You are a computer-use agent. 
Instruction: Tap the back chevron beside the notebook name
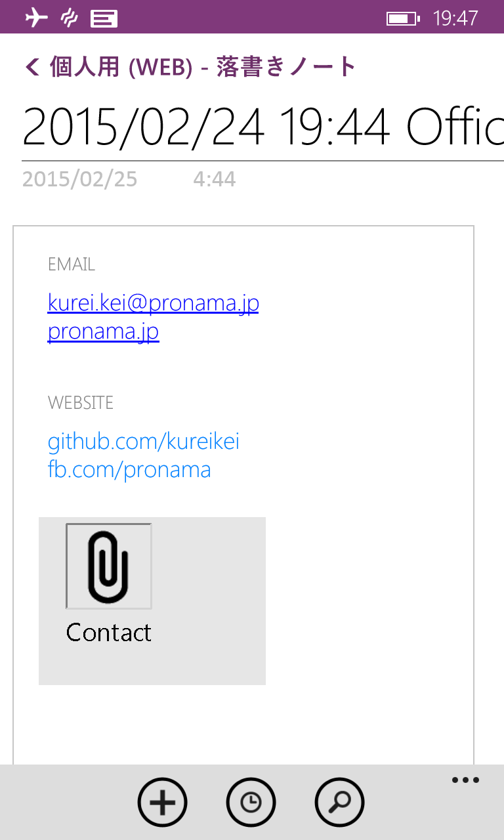coord(33,66)
